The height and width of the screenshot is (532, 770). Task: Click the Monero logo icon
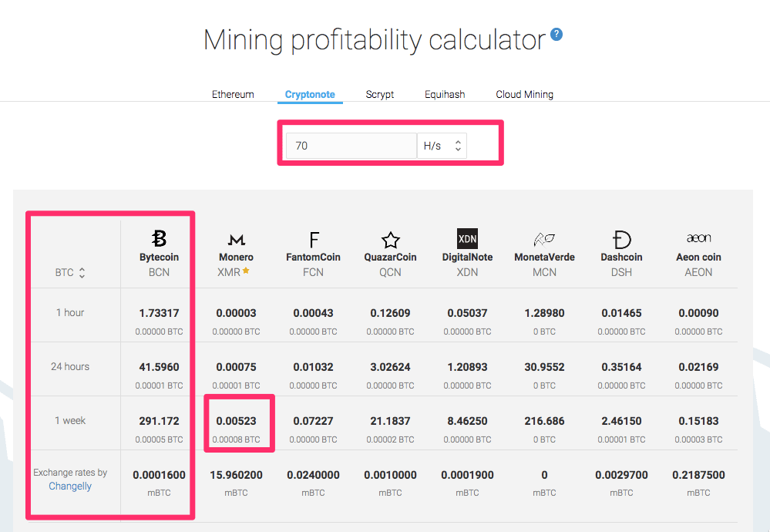tap(236, 240)
